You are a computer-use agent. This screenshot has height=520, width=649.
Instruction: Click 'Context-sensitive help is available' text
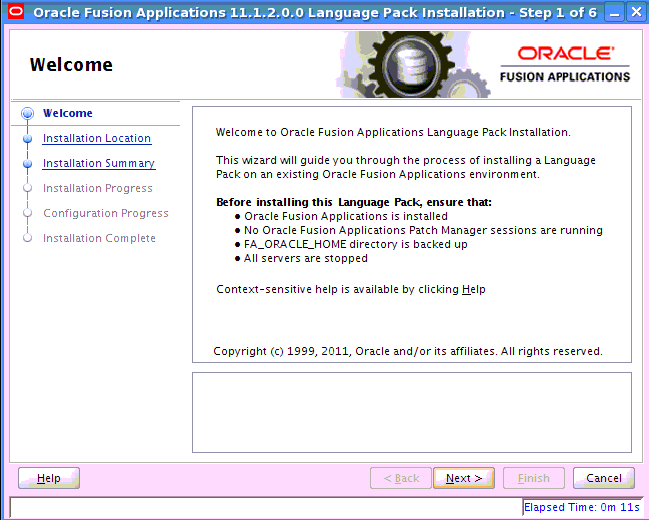click(x=351, y=289)
